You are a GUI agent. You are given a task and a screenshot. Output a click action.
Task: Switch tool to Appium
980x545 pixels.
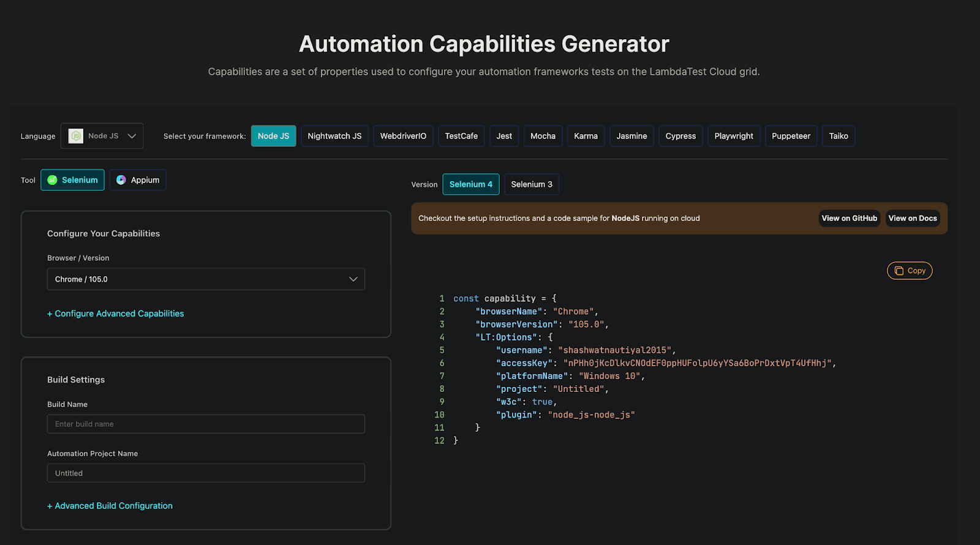pyautogui.click(x=138, y=180)
